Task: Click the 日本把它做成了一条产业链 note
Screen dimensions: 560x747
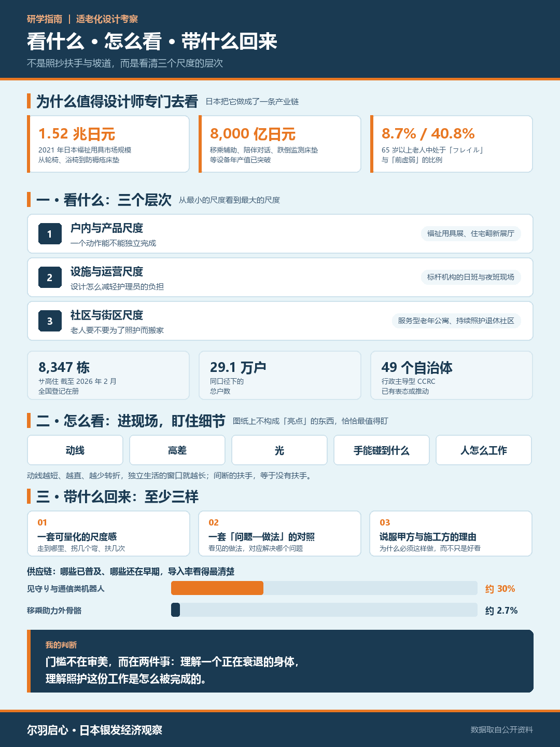Action: [x=252, y=102]
